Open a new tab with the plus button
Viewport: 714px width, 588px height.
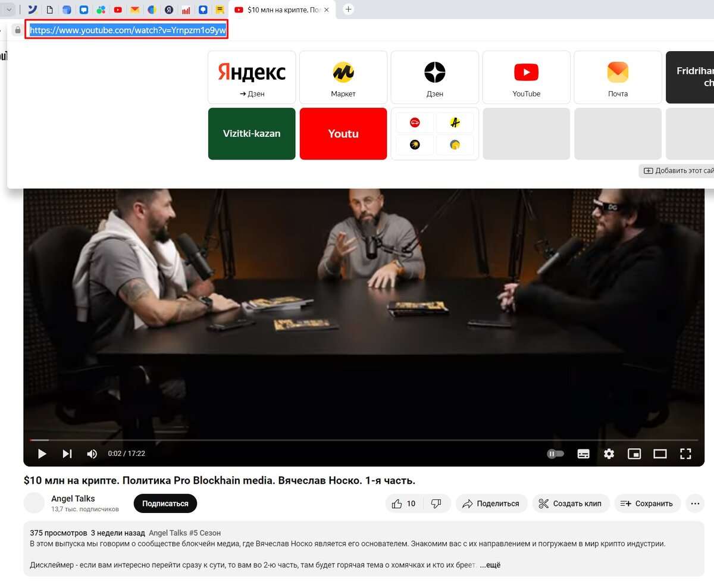tap(349, 10)
